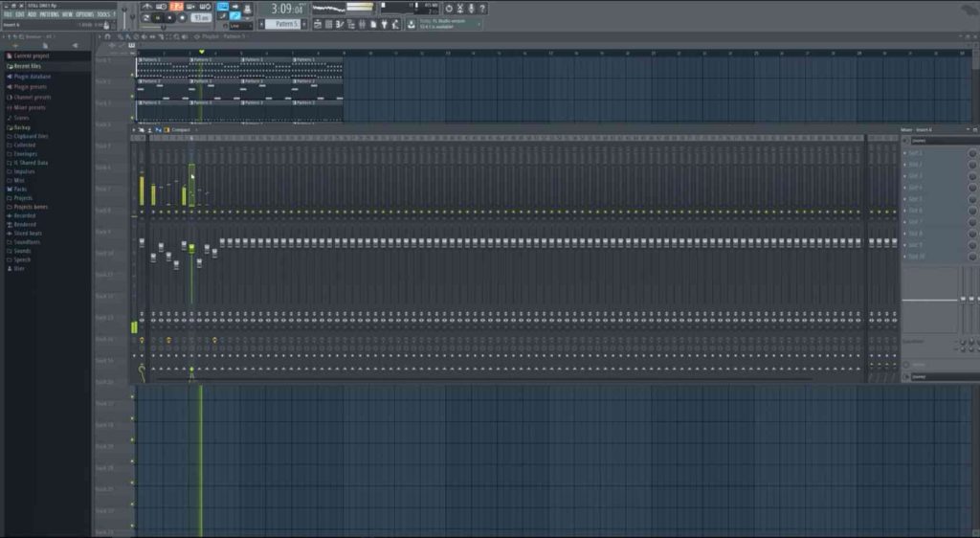Image resolution: width=980 pixels, height=538 pixels.
Task: Click the page-shaped icon in window toolbar
Action: coord(373,24)
